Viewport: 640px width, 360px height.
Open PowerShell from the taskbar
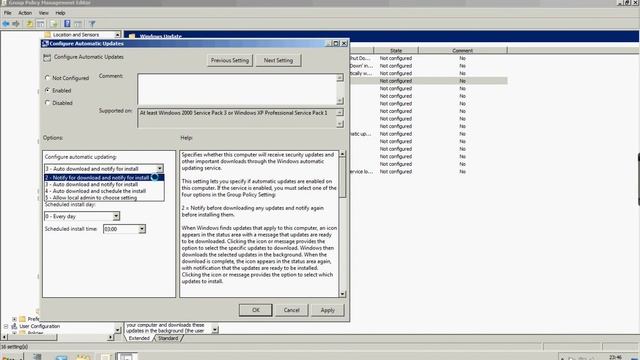point(62,357)
